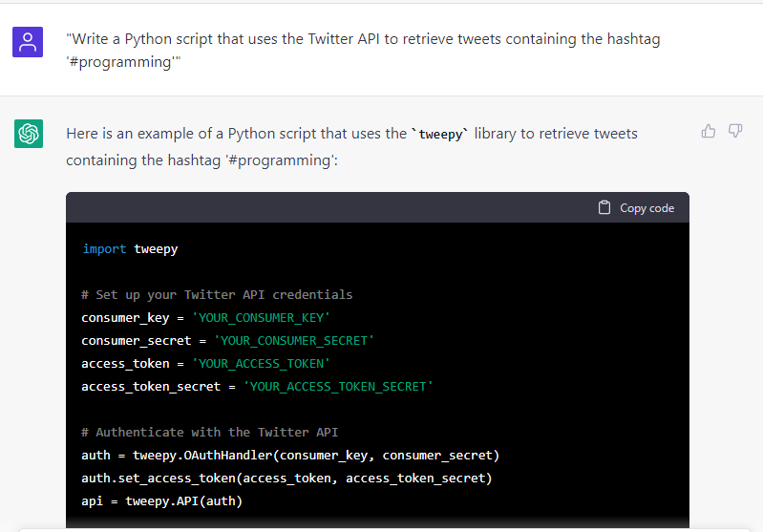Click 'containing the hashtag '#programming':' reply text
The height and width of the screenshot is (532, 763).
(x=201, y=160)
